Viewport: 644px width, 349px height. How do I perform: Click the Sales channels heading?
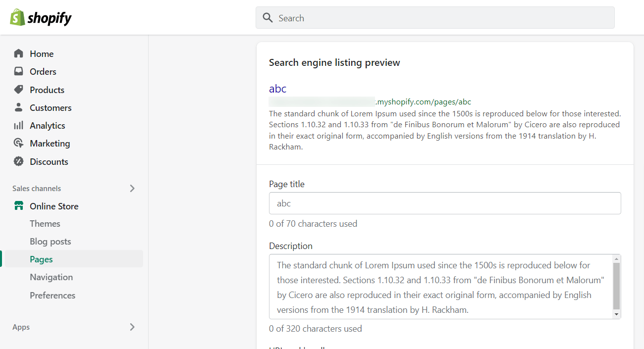click(37, 188)
